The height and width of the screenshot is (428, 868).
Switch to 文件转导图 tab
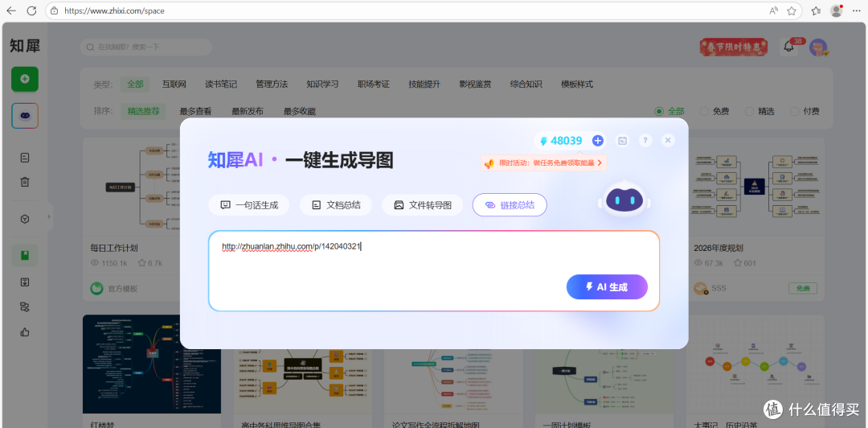423,204
